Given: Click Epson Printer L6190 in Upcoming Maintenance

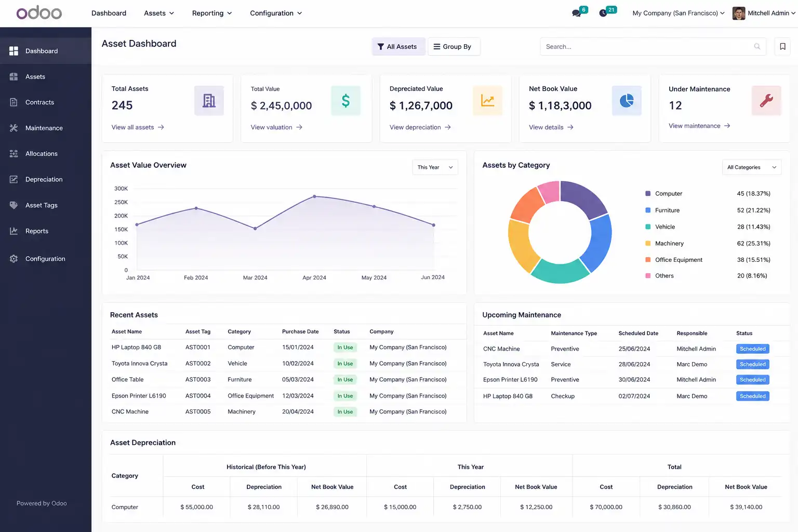Looking at the screenshot, I should click(x=510, y=380).
